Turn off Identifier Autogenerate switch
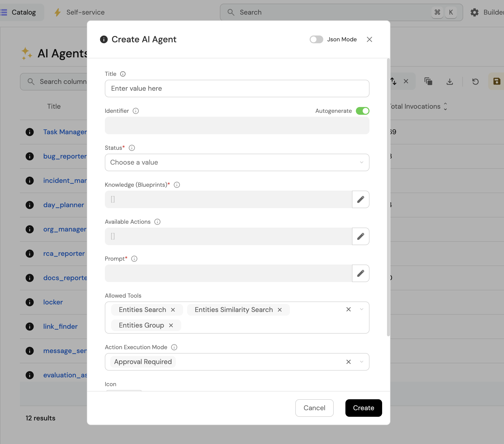 coord(362,111)
